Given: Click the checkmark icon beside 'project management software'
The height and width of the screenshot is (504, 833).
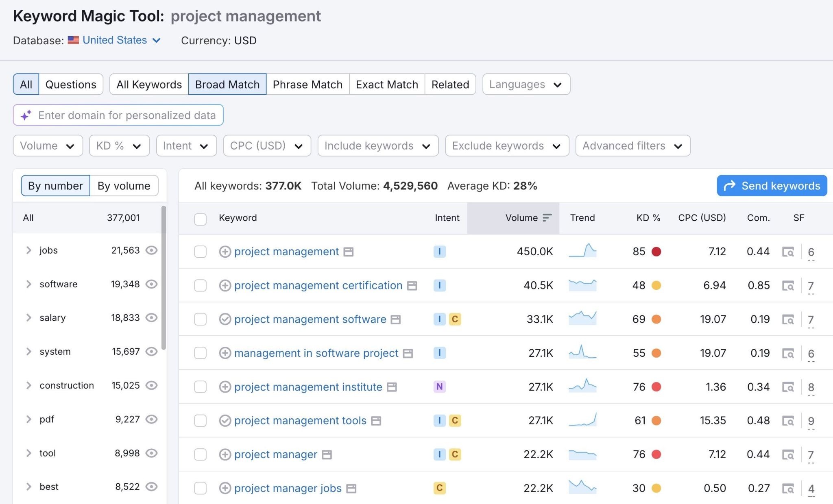Looking at the screenshot, I should pyautogui.click(x=225, y=319).
